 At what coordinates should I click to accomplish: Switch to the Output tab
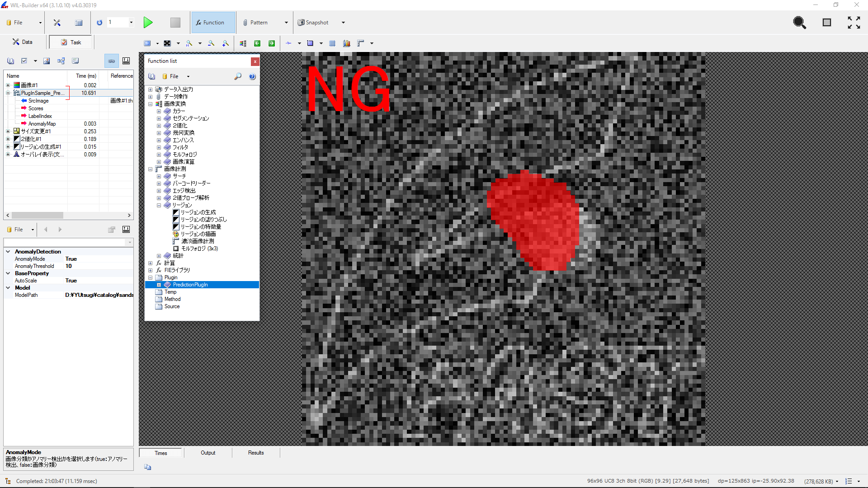coord(208,453)
